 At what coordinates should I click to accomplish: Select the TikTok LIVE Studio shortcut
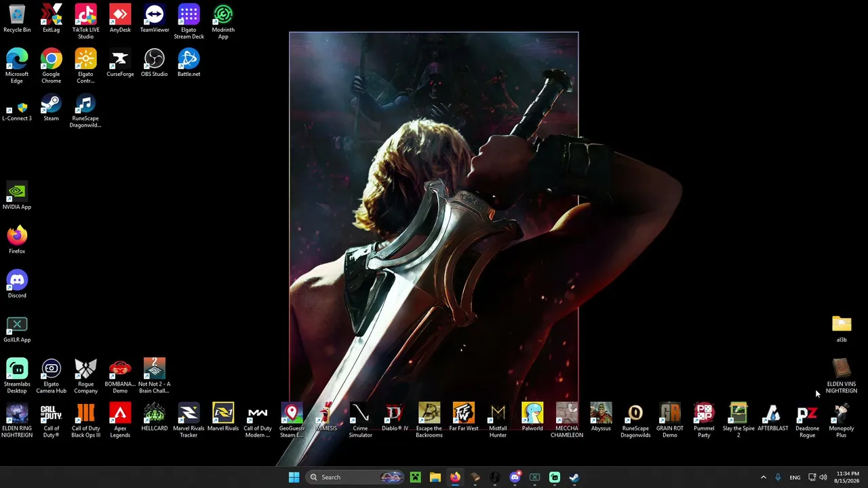[85, 22]
